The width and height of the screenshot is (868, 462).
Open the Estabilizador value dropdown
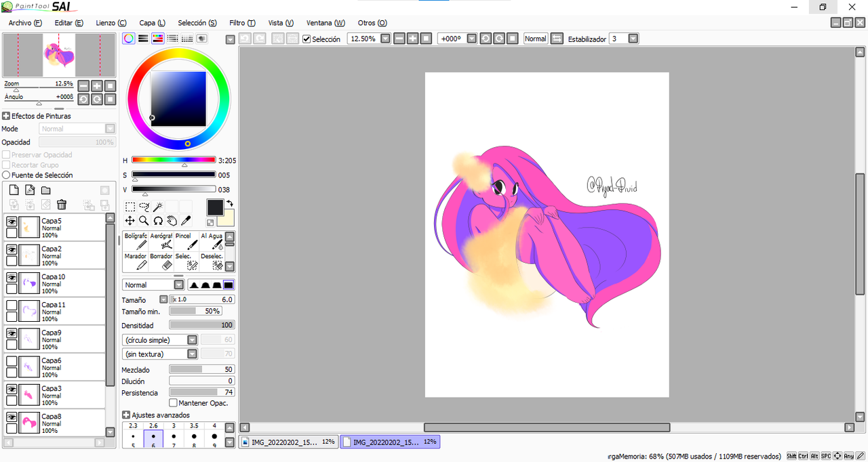633,39
